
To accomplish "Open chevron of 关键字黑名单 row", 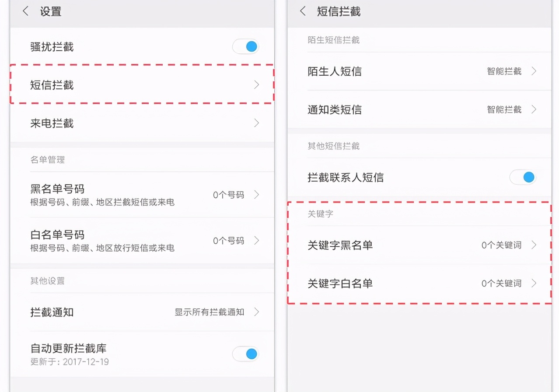I will click(534, 245).
